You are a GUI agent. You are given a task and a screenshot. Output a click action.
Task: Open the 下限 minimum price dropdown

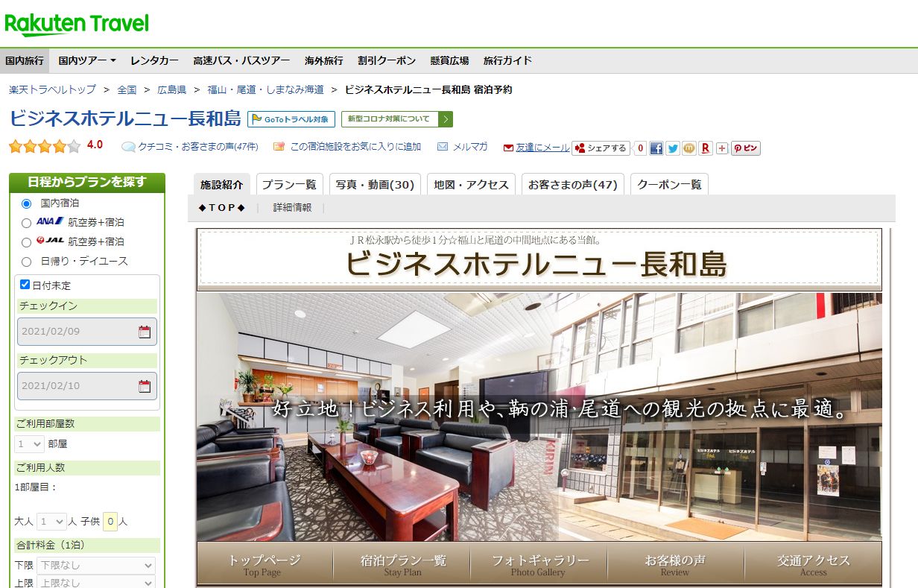[x=96, y=566]
